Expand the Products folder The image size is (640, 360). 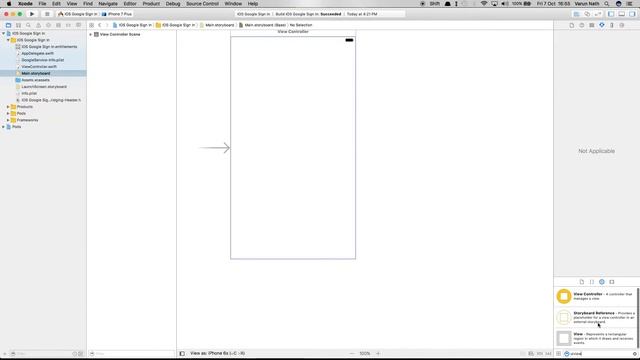click(x=8, y=107)
